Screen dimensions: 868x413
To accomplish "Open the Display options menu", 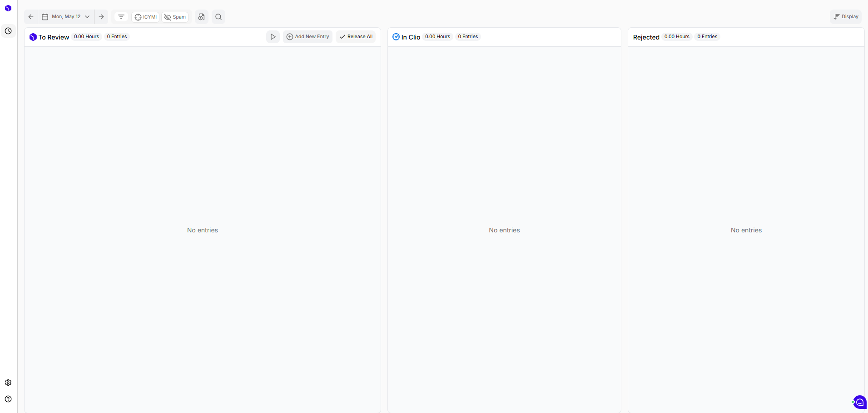I will [x=846, y=17].
